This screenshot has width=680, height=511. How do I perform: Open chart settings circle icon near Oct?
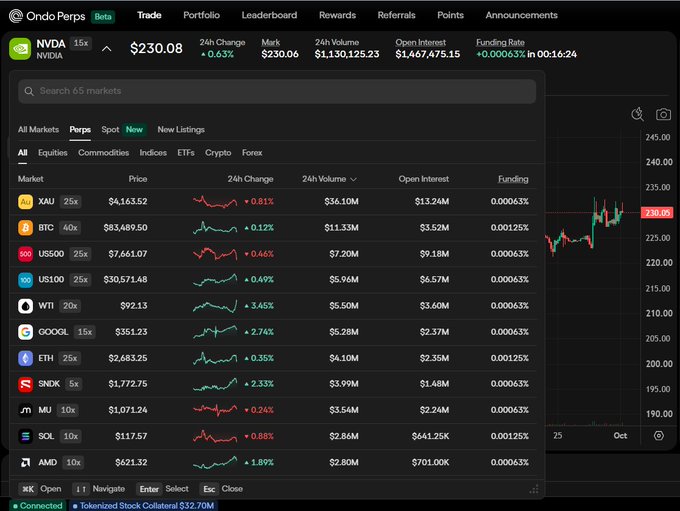658,436
